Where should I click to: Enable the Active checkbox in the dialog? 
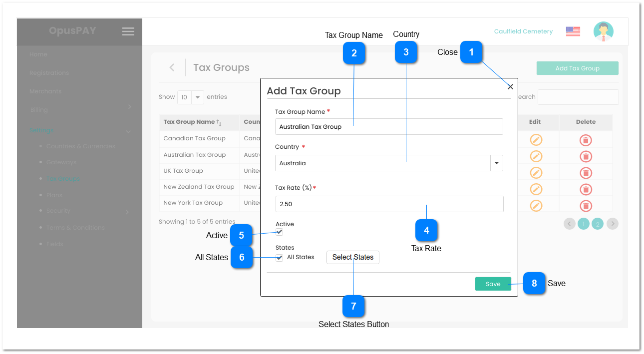pyautogui.click(x=279, y=232)
